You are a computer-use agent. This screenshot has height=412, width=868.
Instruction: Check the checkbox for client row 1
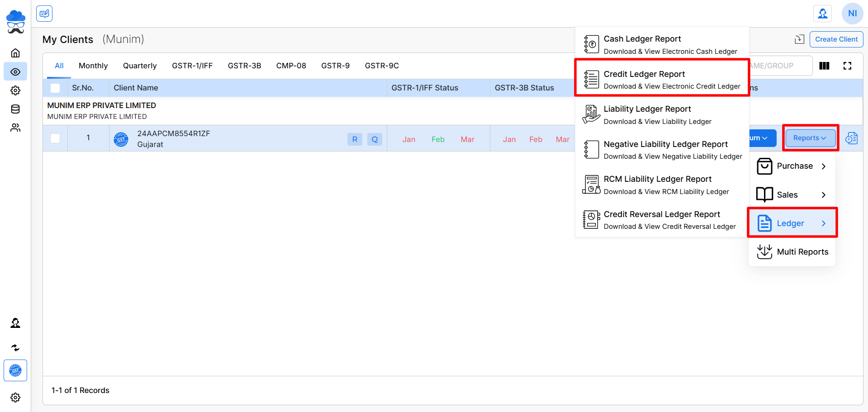pos(55,138)
